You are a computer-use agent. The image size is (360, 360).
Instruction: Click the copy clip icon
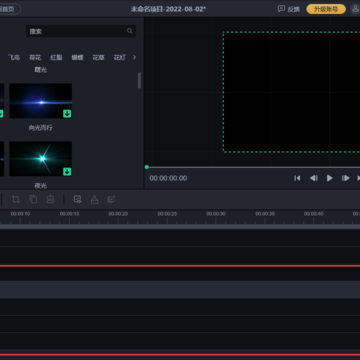click(33, 199)
